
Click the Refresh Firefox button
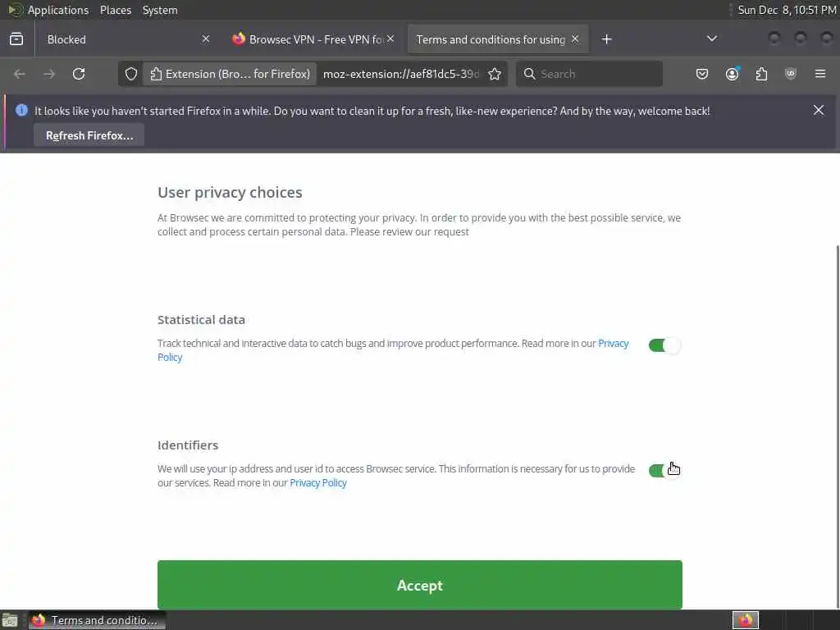click(x=89, y=135)
